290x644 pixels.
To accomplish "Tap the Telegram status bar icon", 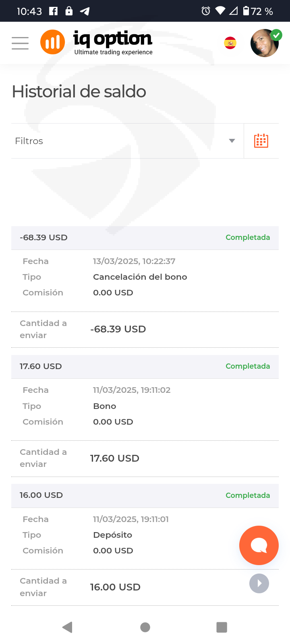I will pyautogui.click(x=85, y=11).
